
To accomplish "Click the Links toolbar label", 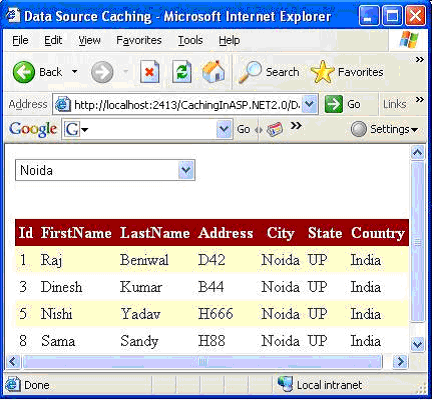I will [x=394, y=104].
